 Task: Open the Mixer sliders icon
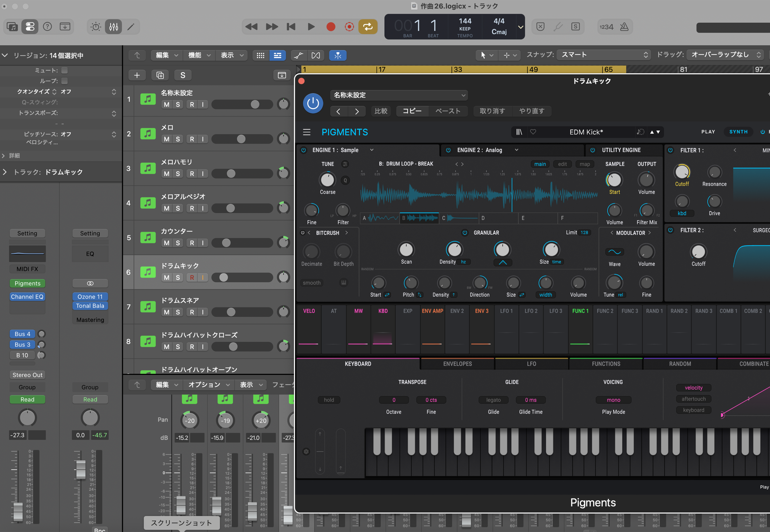coord(113,27)
